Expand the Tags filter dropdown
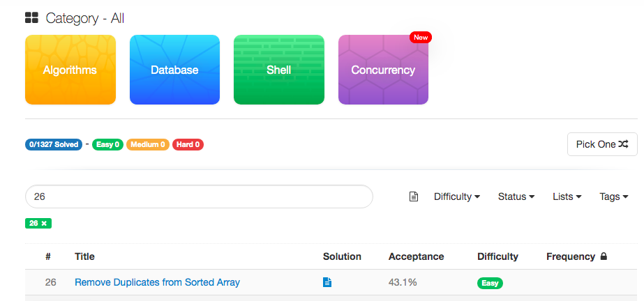 (614, 197)
